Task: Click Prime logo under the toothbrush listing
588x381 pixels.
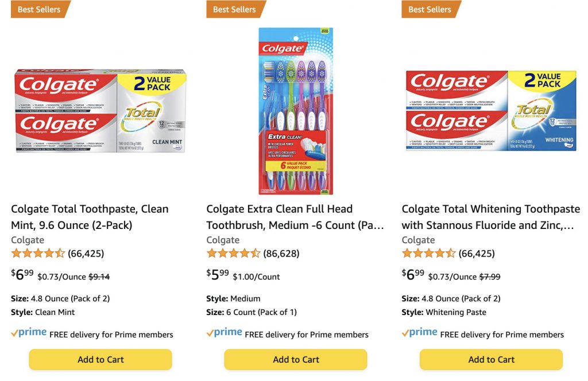Action: click(224, 333)
